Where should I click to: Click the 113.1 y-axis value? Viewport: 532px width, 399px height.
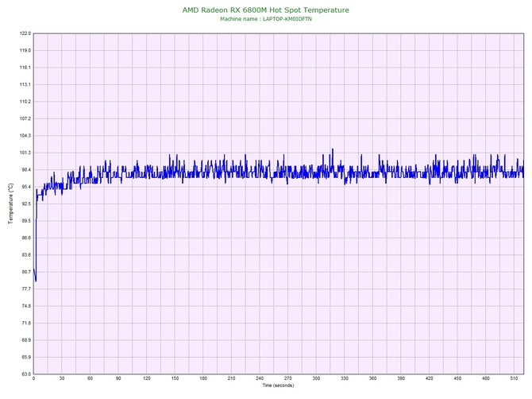pyautogui.click(x=25, y=84)
